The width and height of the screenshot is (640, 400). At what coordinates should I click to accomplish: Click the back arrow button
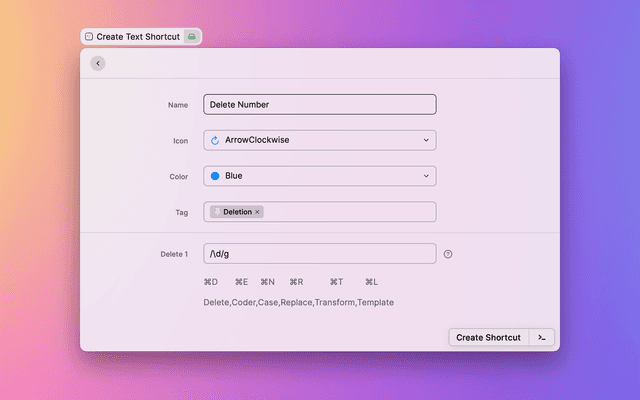click(97, 63)
